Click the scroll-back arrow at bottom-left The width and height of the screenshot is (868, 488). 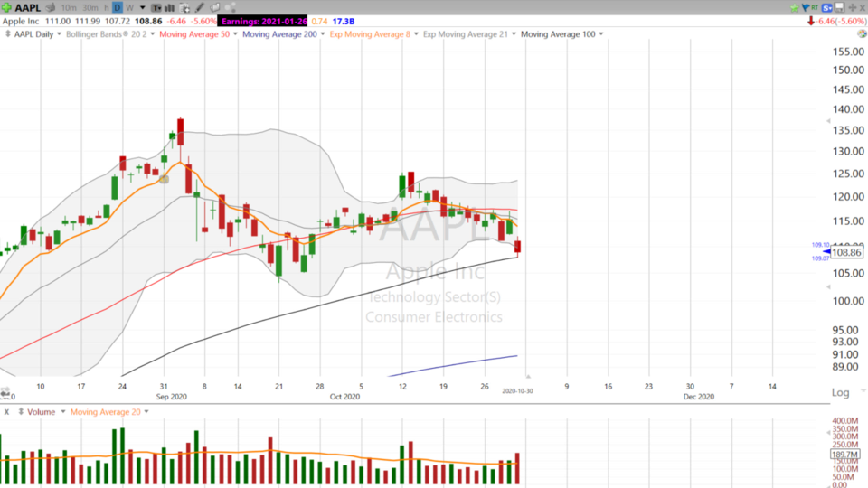[5, 393]
